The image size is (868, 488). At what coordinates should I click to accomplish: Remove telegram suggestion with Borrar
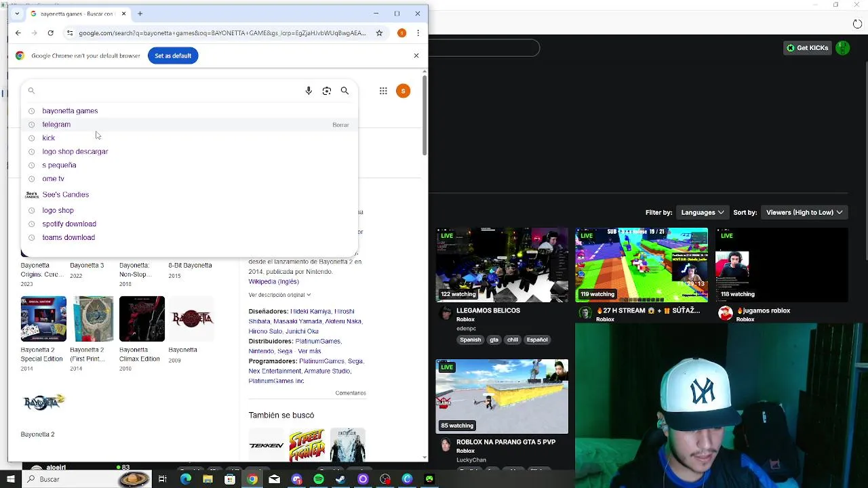(x=340, y=125)
